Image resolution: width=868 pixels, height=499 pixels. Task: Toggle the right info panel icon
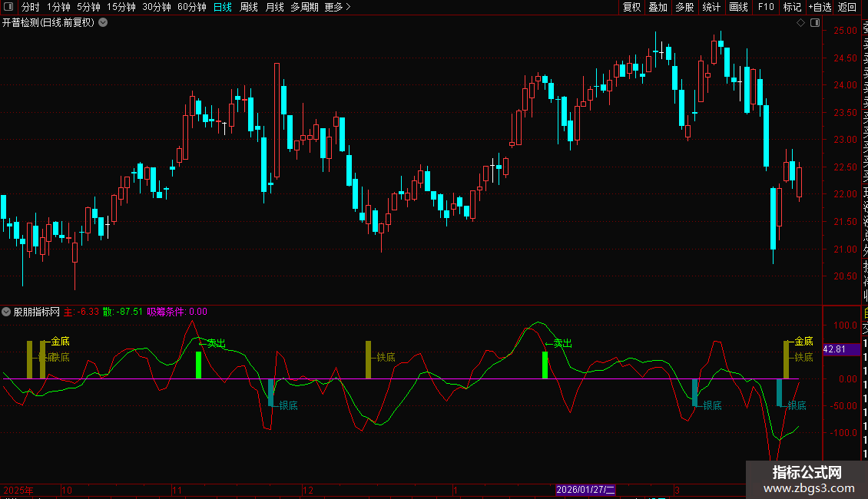point(815,23)
